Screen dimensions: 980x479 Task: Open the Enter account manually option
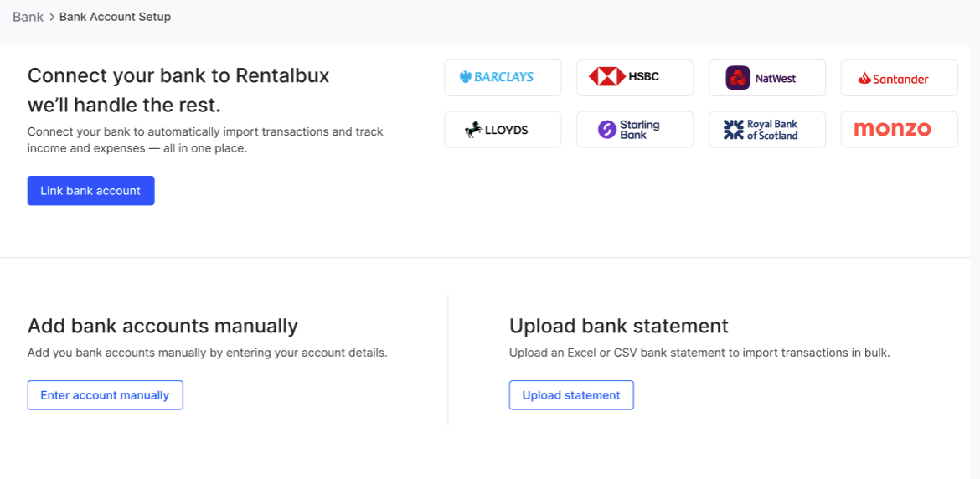tap(105, 395)
